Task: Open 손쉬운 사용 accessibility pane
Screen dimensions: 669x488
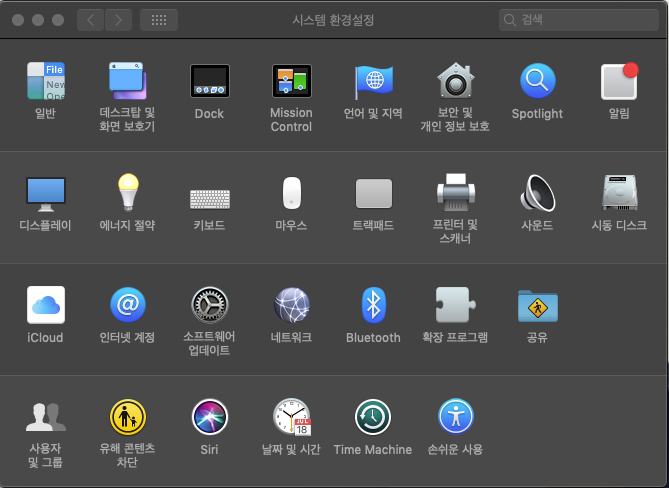Action: (x=456, y=415)
